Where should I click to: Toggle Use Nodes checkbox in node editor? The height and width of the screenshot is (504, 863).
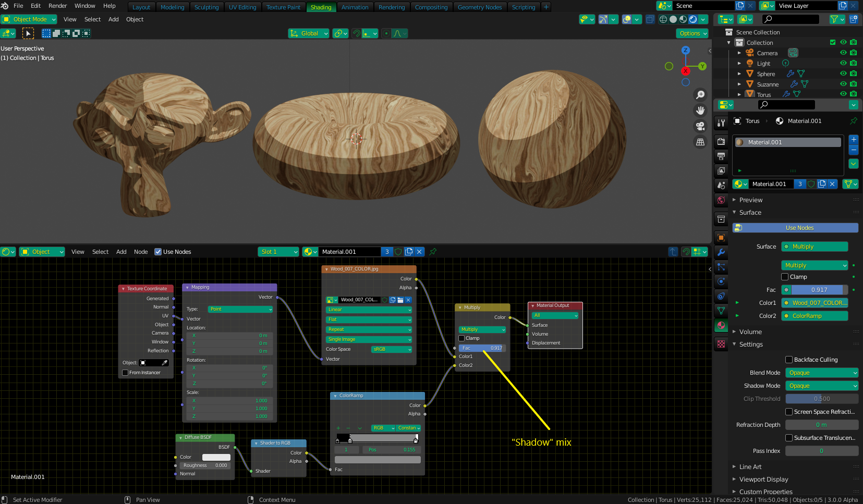[x=158, y=252]
